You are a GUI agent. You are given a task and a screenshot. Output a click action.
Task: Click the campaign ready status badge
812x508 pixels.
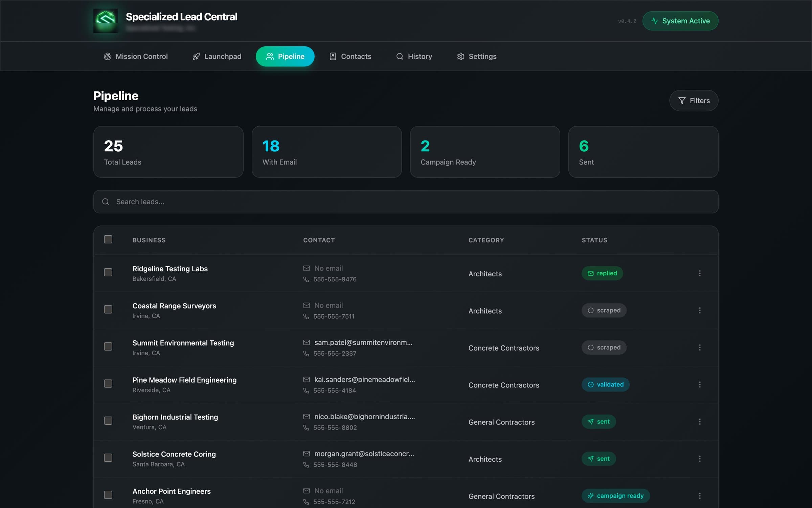(x=616, y=496)
